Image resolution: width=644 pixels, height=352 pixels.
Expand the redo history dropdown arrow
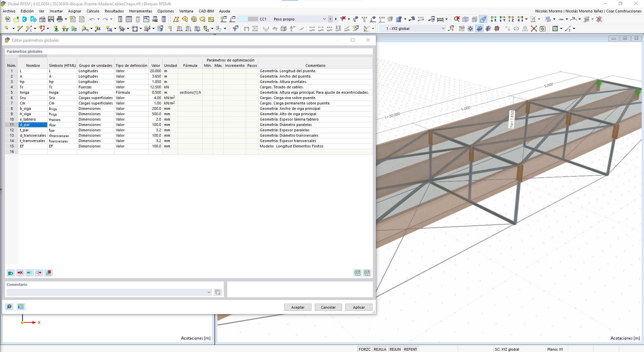(111, 19)
